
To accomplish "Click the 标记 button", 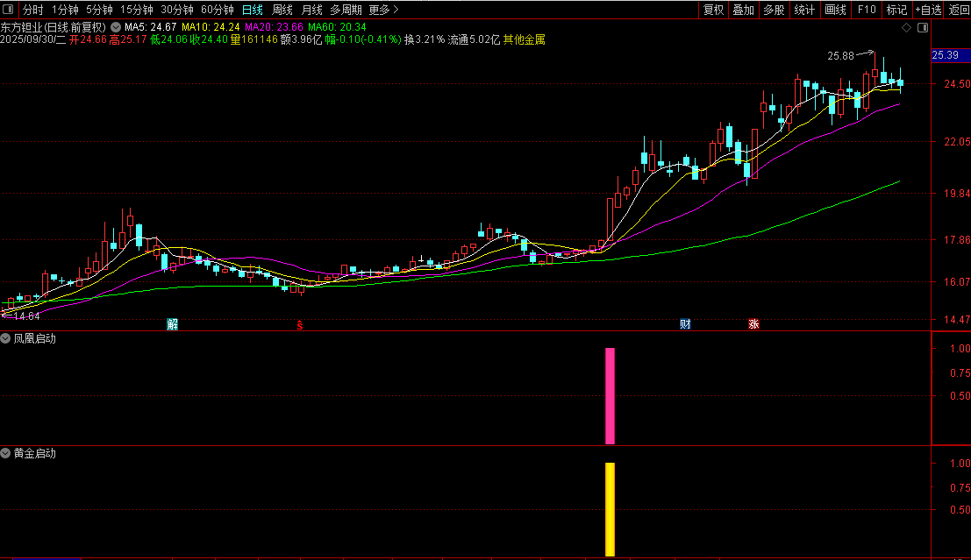I will (x=896, y=10).
